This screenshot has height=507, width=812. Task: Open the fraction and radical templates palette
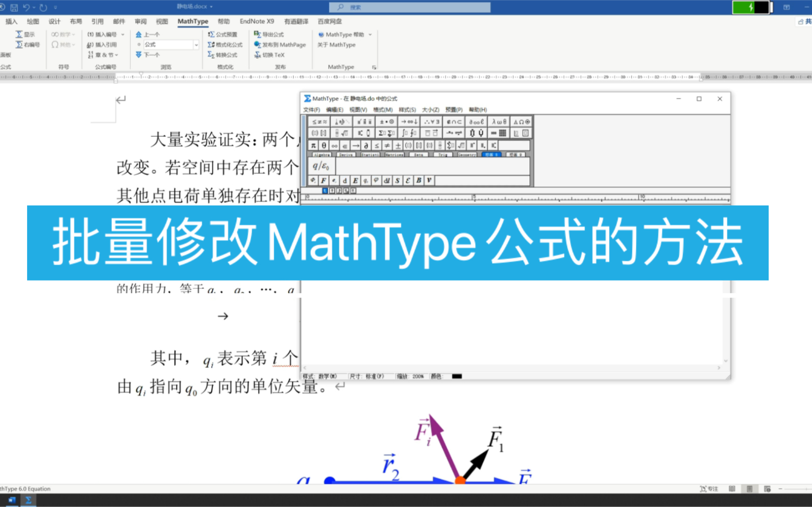(x=341, y=133)
